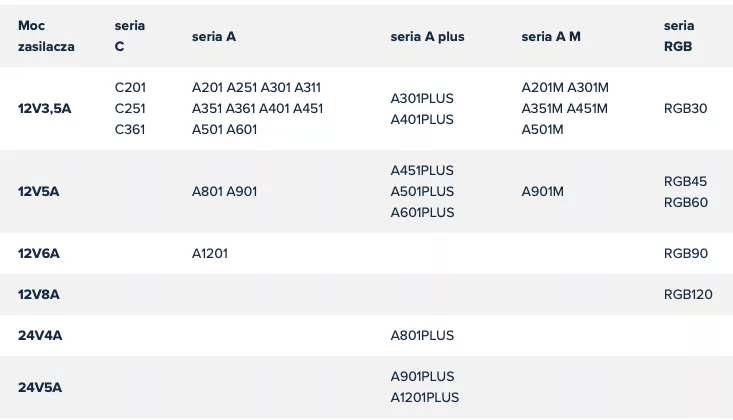Select the A1201 cell in seria A
This screenshot has height=420, width=733.
click(209, 253)
